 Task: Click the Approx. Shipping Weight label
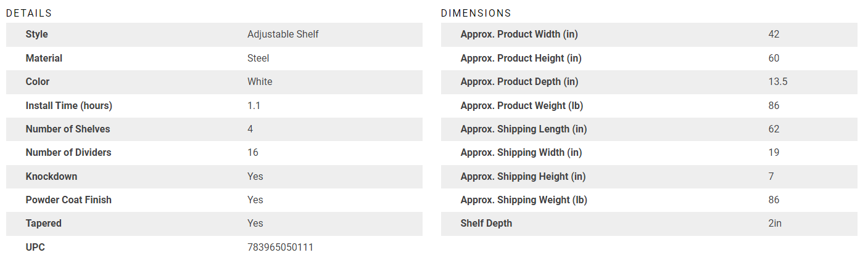tap(523, 200)
